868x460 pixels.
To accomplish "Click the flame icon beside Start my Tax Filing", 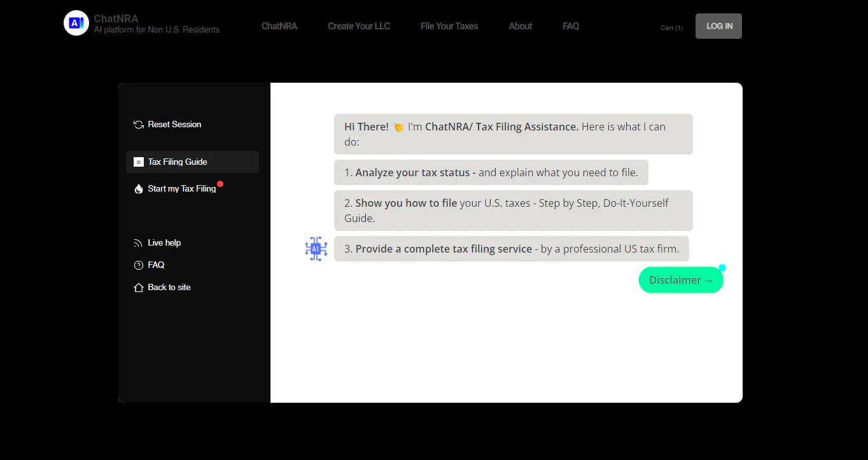I will click(x=139, y=189).
